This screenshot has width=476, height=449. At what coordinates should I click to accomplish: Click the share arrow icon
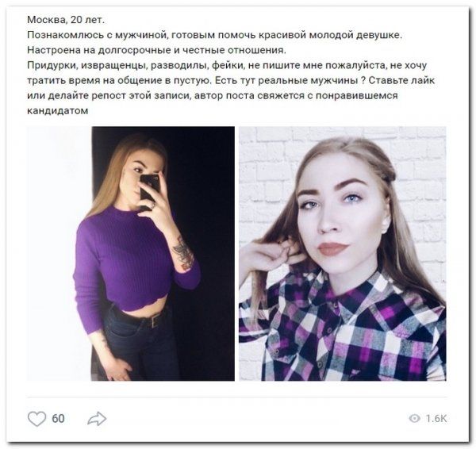97,419
